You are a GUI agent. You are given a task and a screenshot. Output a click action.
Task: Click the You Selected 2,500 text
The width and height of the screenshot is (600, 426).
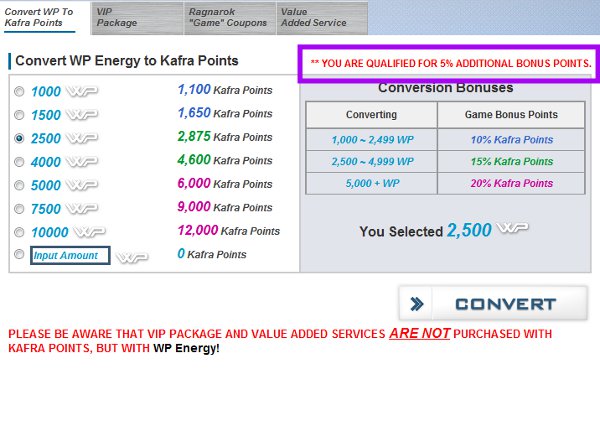(x=426, y=230)
